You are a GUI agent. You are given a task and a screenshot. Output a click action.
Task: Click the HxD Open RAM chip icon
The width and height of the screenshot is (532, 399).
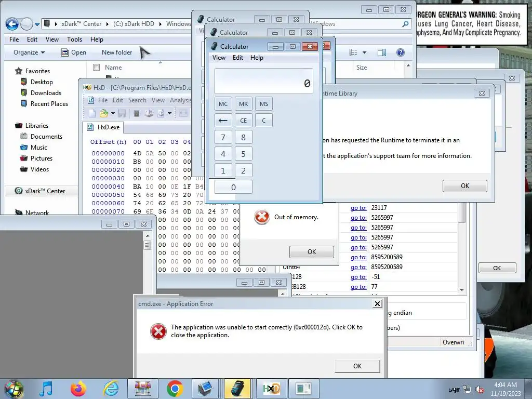pos(137,113)
